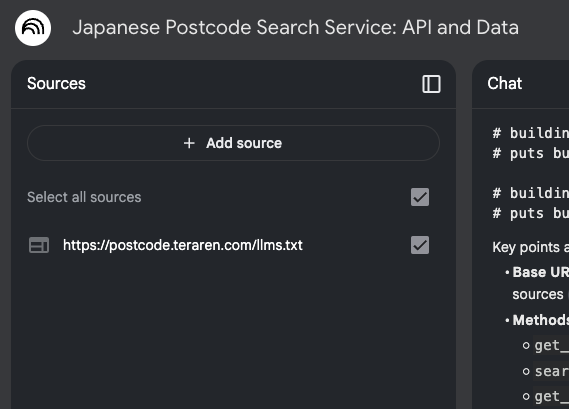Click the Select all sources label
The width and height of the screenshot is (569, 409).
click(84, 197)
